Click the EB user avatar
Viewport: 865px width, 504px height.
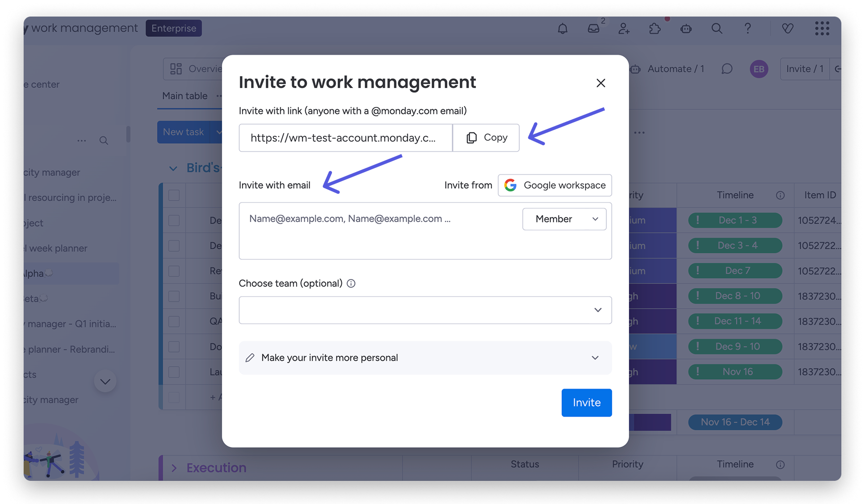point(759,69)
